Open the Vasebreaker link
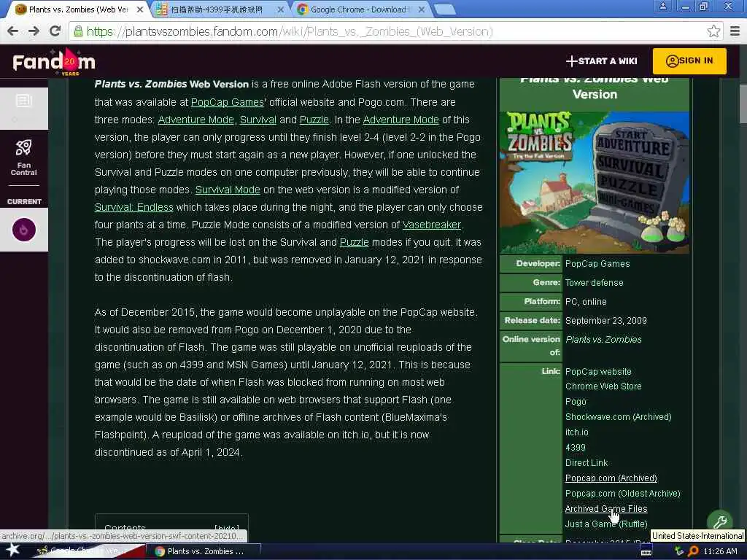 click(432, 225)
